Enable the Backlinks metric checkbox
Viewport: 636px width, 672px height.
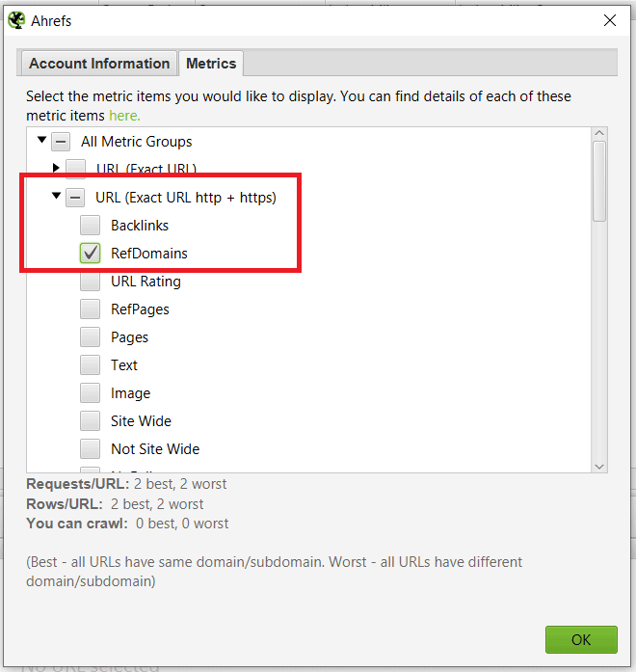(x=90, y=226)
